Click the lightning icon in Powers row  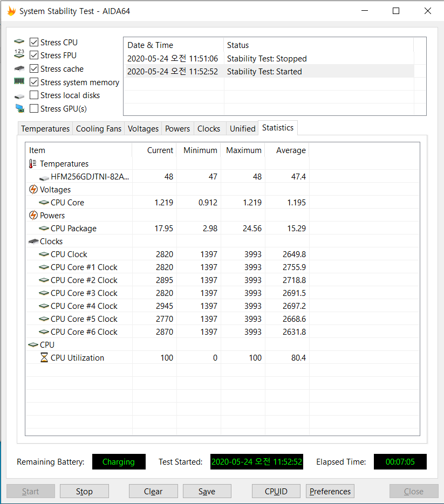coord(33,215)
